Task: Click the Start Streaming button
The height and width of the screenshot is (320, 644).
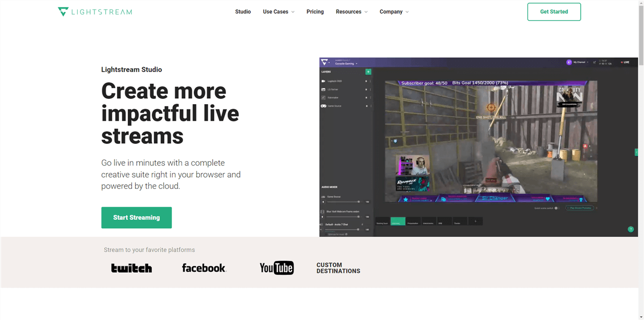Action: (136, 217)
